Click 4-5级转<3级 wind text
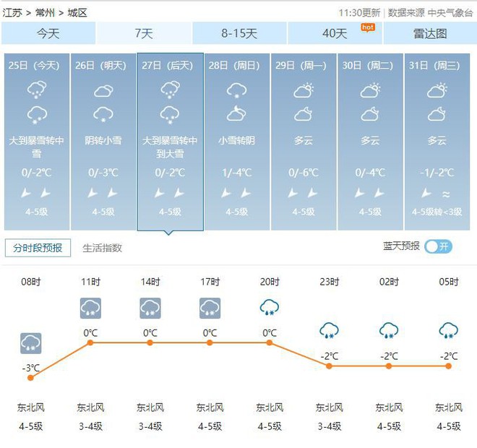The image size is (477, 448). click(437, 212)
